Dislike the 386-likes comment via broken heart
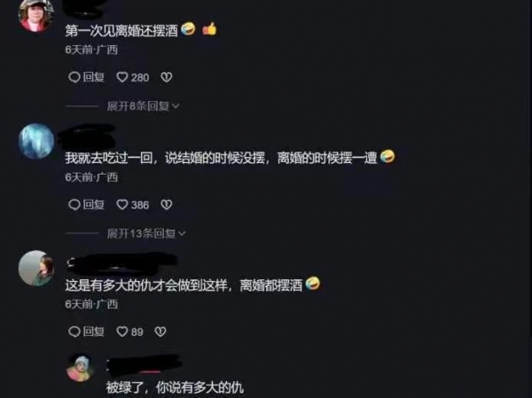 pyautogui.click(x=167, y=205)
